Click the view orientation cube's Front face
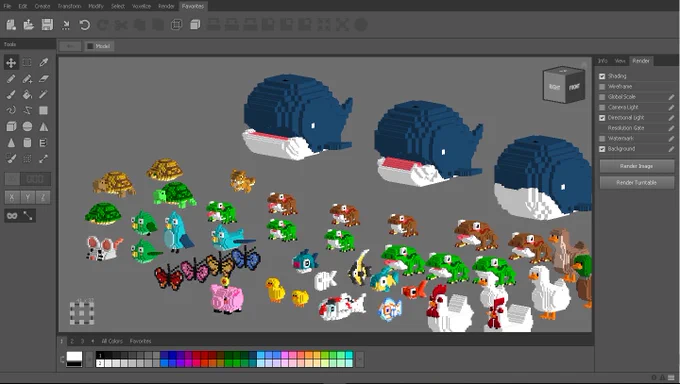The height and width of the screenshot is (384, 680). [574, 88]
